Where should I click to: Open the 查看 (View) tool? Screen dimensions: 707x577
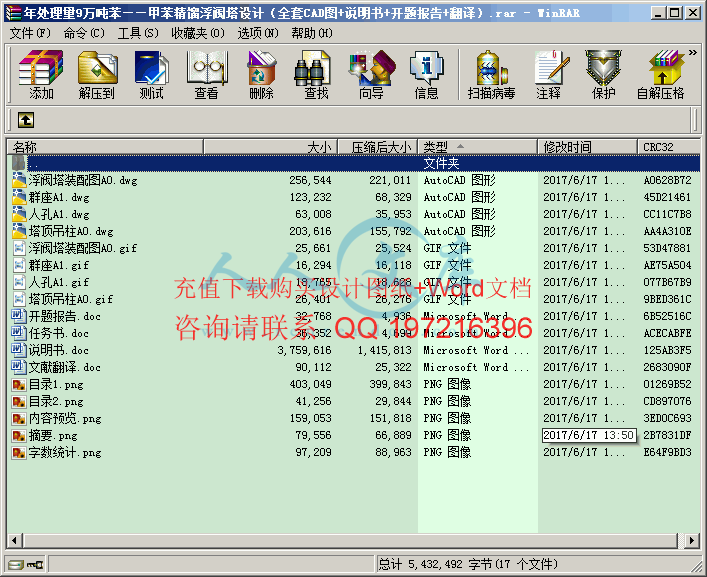tap(207, 75)
